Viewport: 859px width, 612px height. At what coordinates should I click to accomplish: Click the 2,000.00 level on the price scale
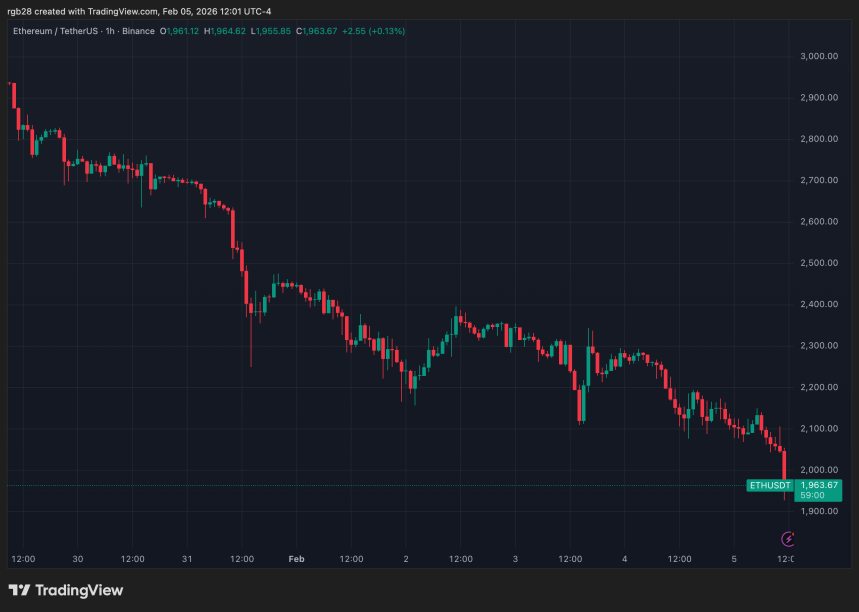(x=817, y=469)
